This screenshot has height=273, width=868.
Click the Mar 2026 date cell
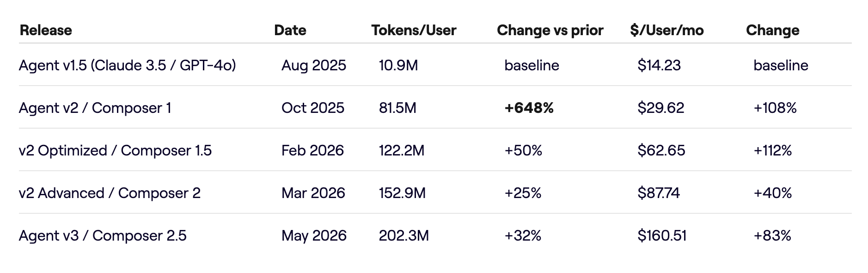pyautogui.click(x=313, y=193)
